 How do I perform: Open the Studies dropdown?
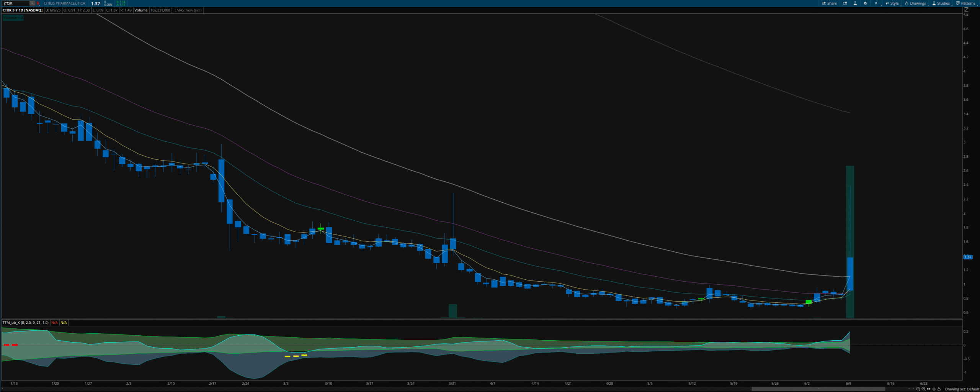(x=941, y=3)
